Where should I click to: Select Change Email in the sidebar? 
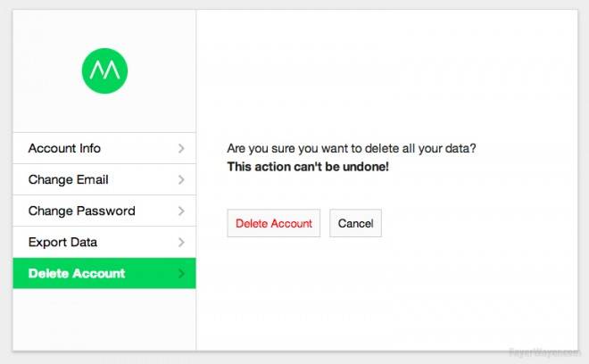pos(104,179)
